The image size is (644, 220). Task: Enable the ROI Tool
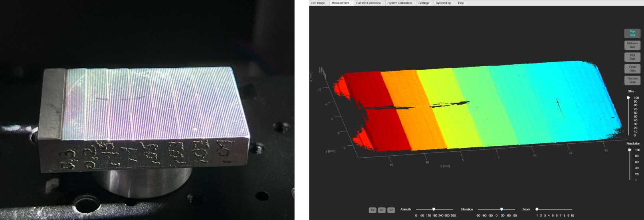point(632,57)
